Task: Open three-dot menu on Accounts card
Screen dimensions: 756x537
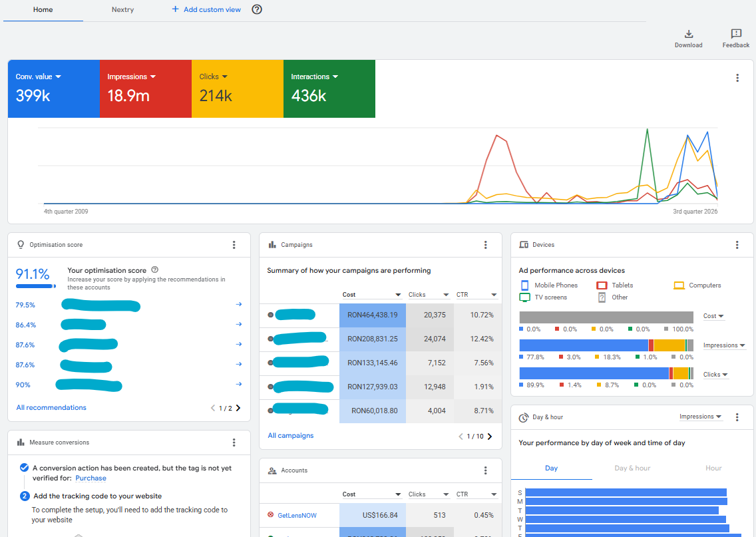Action: [x=486, y=470]
